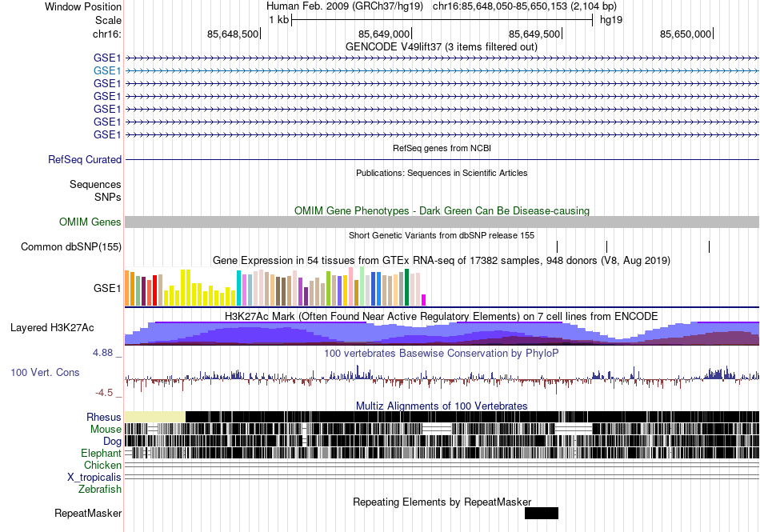Click the OMIM Genes track label

(x=90, y=222)
